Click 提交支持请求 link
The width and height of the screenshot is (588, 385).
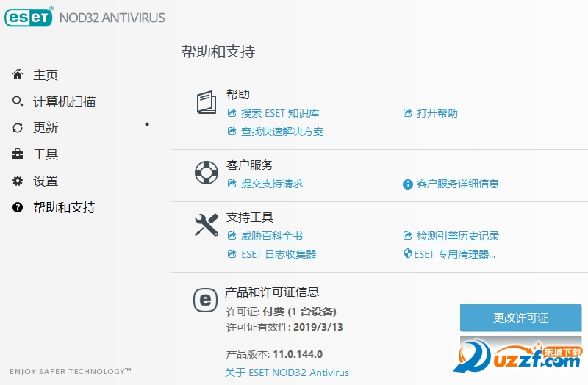click(272, 184)
